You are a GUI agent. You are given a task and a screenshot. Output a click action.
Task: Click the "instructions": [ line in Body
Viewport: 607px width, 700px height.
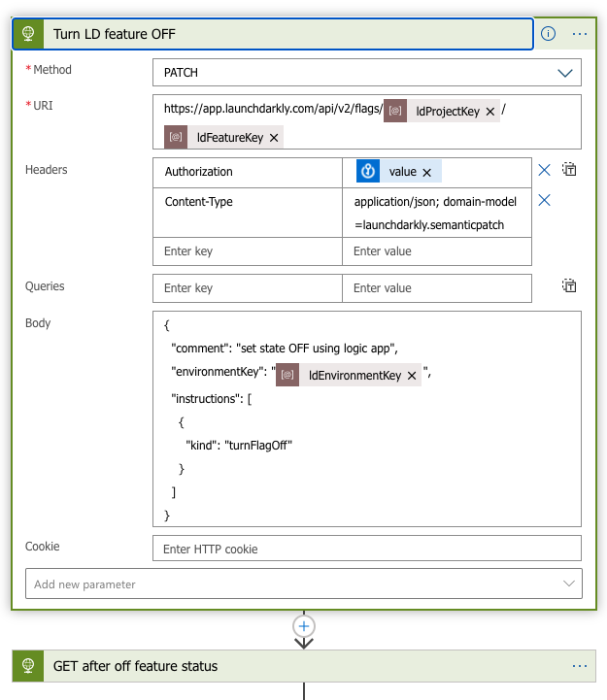tap(212, 399)
